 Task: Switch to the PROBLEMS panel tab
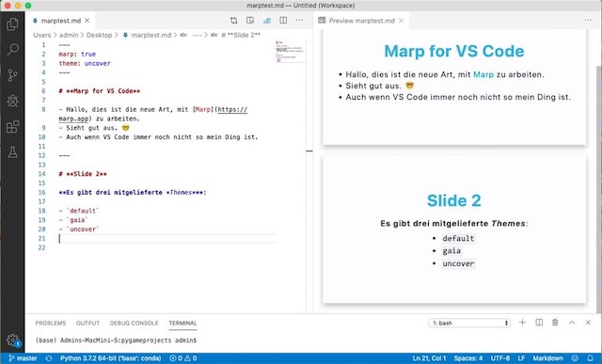[x=50, y=323]
